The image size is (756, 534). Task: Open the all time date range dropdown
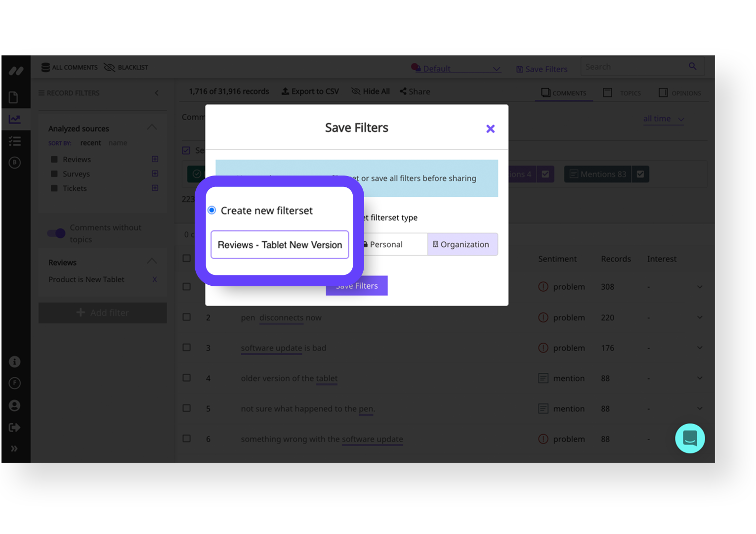coord(664,119)
